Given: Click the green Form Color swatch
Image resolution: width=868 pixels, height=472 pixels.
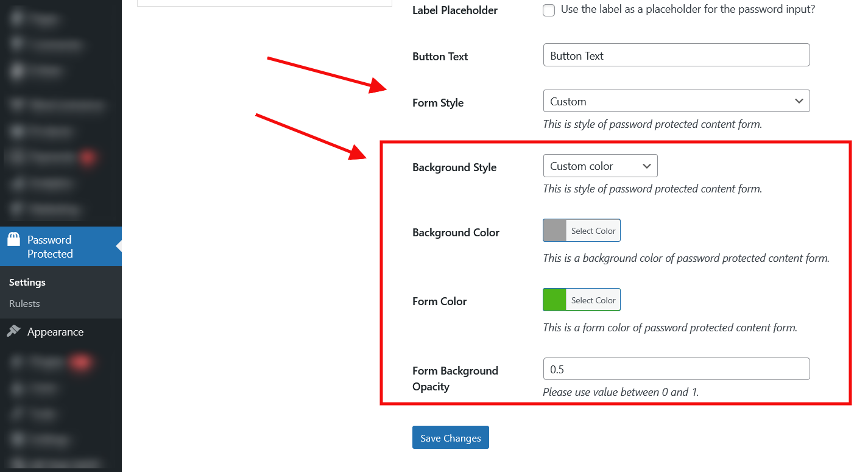Looking at the screenshot, I should 554,300.
